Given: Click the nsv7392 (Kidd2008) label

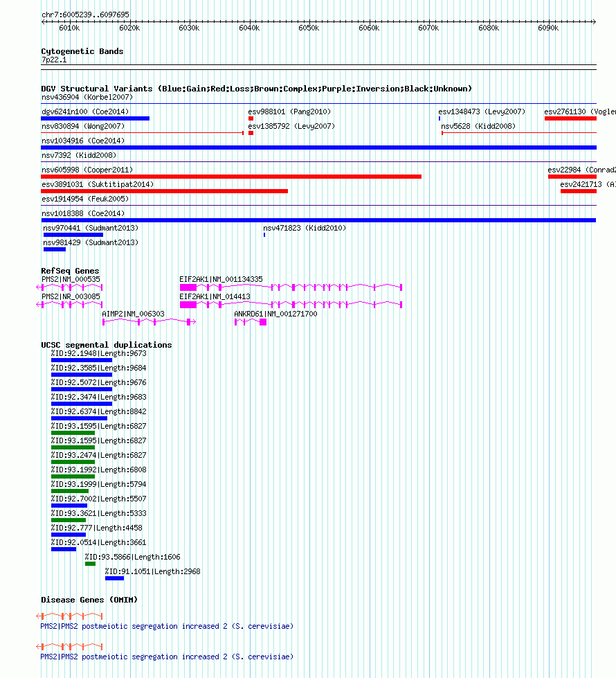Looking at the screenshot, I should click(79, 155).
